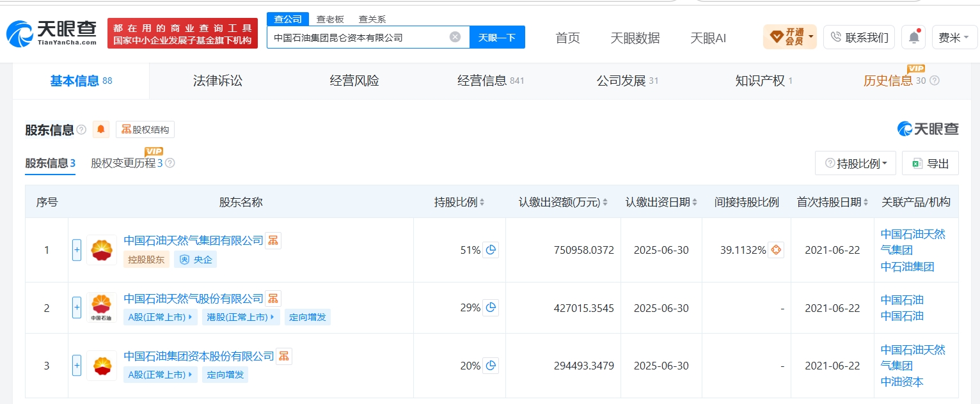Clear the search box with the X icon
Screen dimensions: 980x404
tap(455, 37)
